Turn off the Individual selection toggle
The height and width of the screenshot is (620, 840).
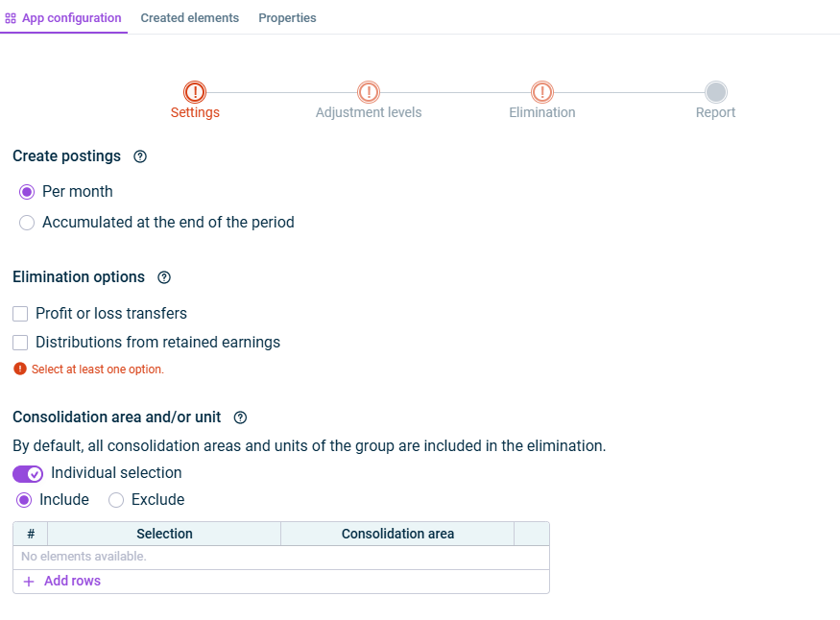pos(28,474)
